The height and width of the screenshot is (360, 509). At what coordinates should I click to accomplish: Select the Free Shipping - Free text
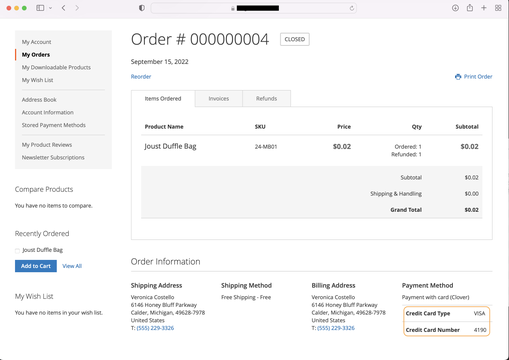(246, 297)
